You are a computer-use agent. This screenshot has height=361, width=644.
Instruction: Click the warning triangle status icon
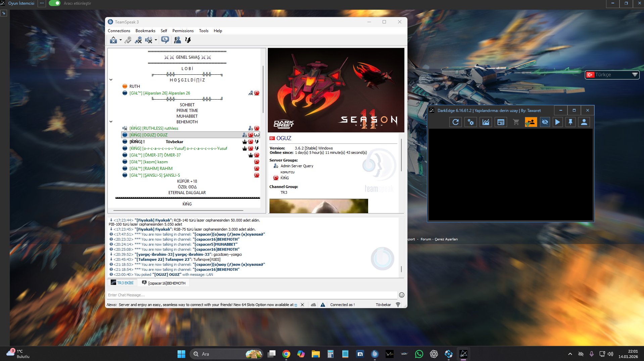323,305
